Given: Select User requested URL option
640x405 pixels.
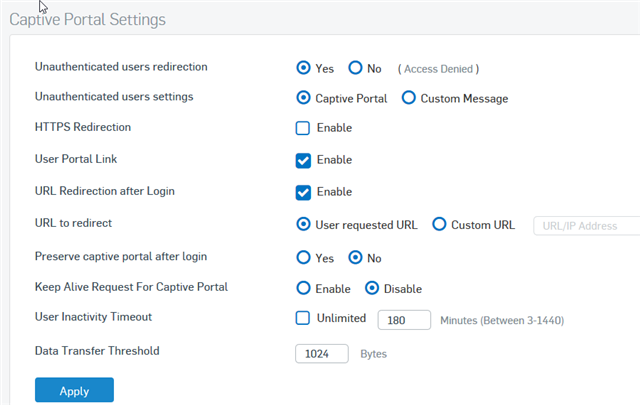Looking at the screenshot, I should tap(304, 224).
